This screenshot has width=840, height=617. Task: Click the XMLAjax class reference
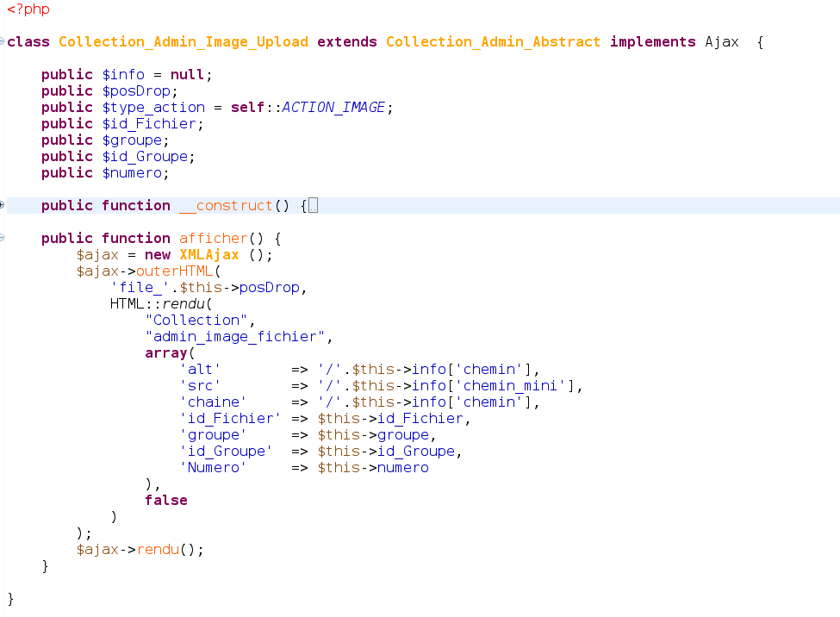[208, 254]
